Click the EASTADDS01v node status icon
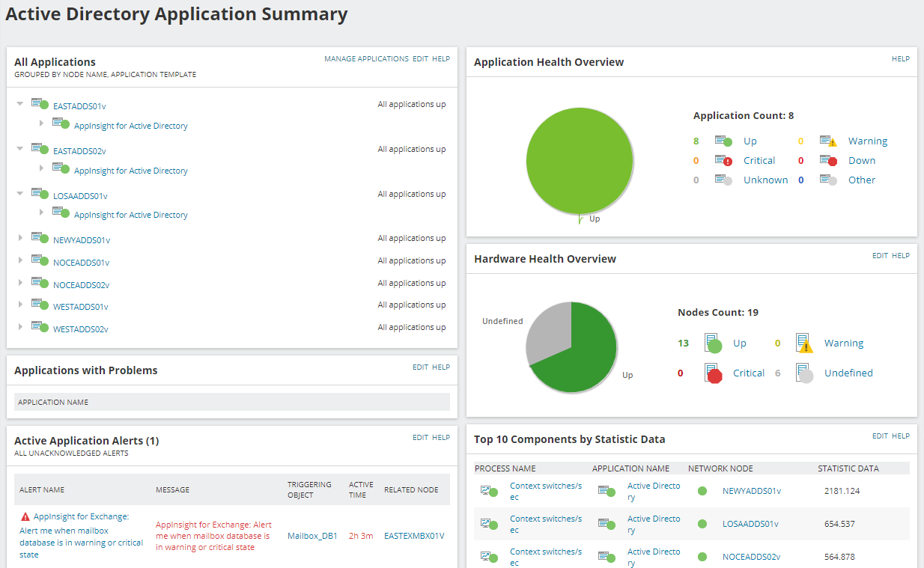924x568 pixels. [x=40, y=105]
